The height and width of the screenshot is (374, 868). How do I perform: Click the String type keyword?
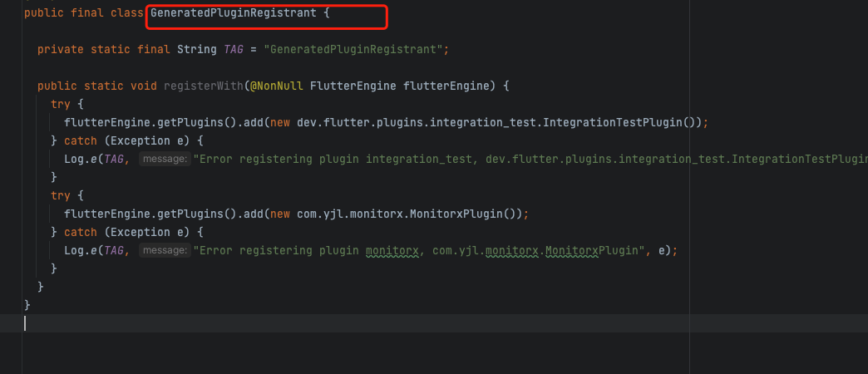coord(196,50)
